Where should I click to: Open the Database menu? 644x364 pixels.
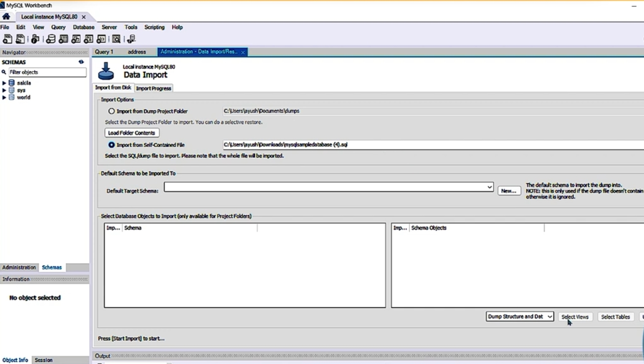84,27
